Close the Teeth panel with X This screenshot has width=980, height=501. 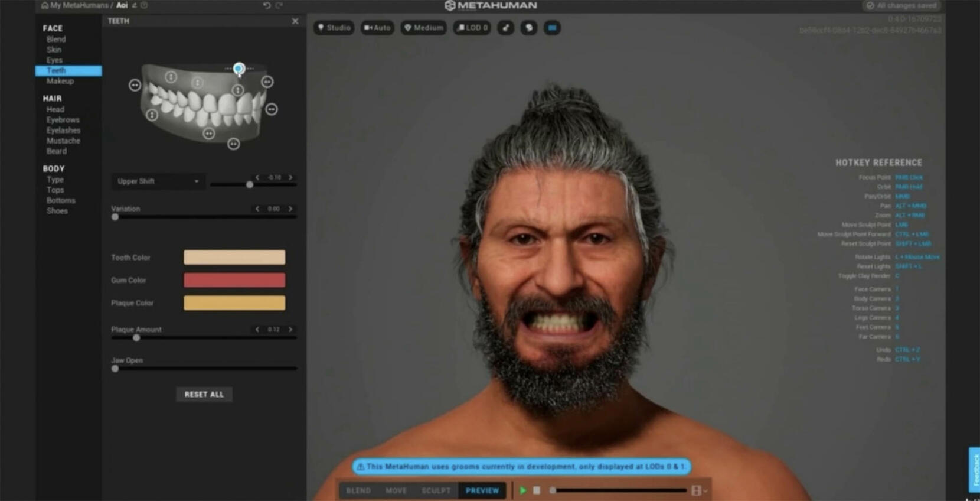click(x=295, y=21)
